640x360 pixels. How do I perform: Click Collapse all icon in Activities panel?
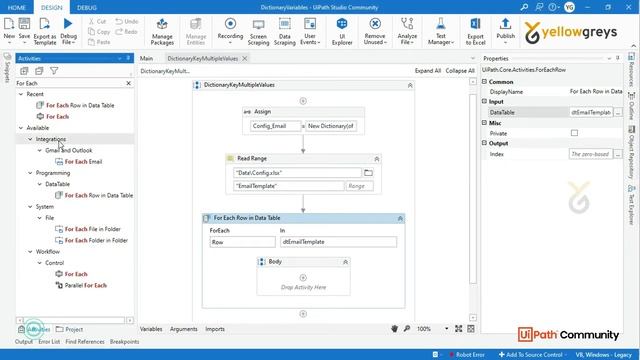coord(39,71)
